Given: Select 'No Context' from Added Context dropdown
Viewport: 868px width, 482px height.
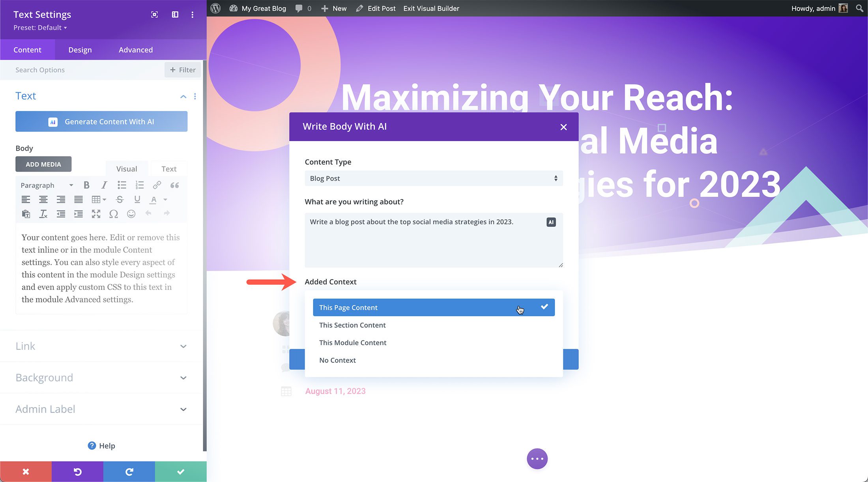Looking at the screenshot, I should [337, 359].
